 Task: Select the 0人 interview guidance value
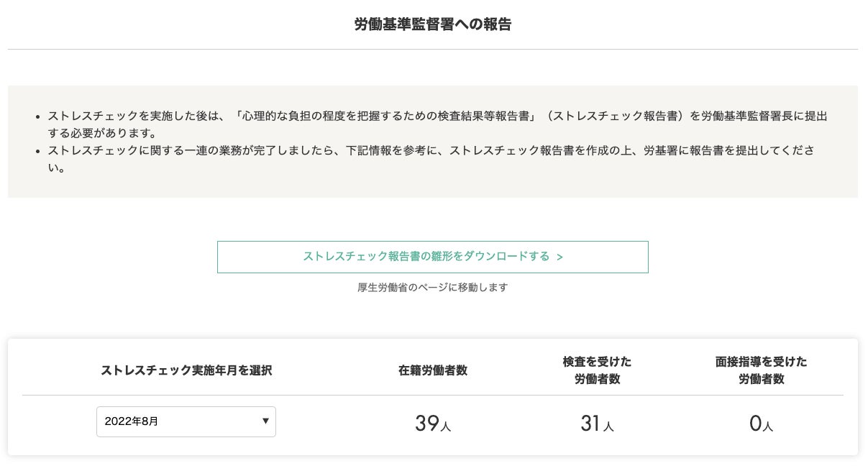click(761, 424)
